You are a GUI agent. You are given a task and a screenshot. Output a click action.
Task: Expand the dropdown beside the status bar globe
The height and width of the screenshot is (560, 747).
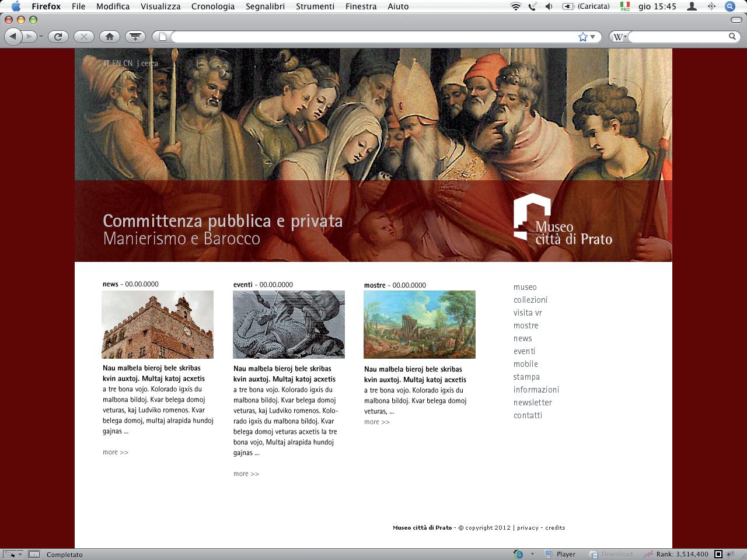(532, 554)
